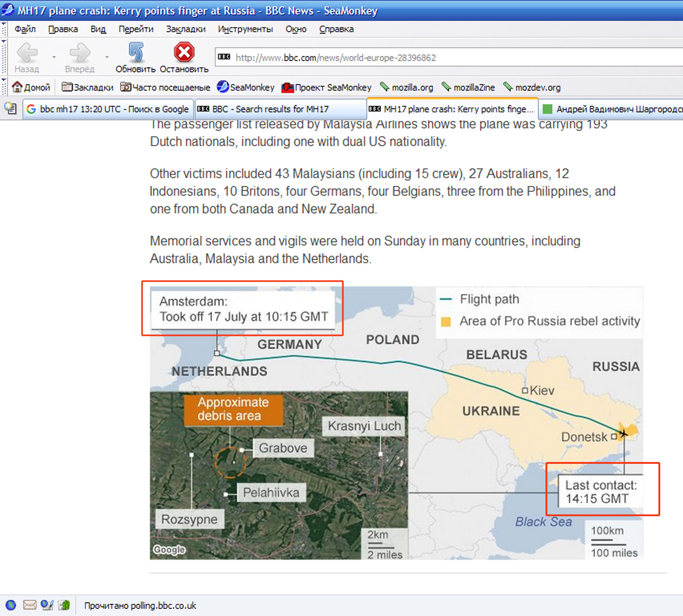Open the Back button history dropdown arrow
This screenshot has width=683, height=616.
[54, 57]
